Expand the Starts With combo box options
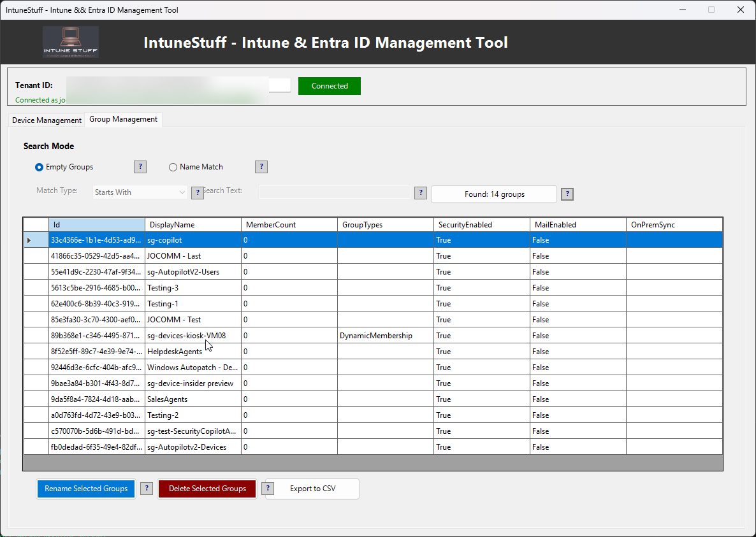Image resolution: width=756 pixels, height=537 pixels. pyautogui.click(x=184, y=192)
